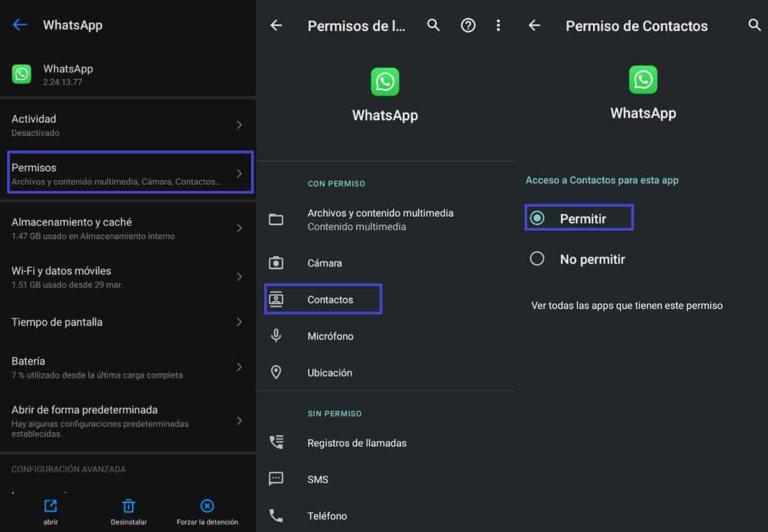This screenshot has height=532, width=768.
Task: Open Almacenamiento y caché entry
Action: (128, 228)
